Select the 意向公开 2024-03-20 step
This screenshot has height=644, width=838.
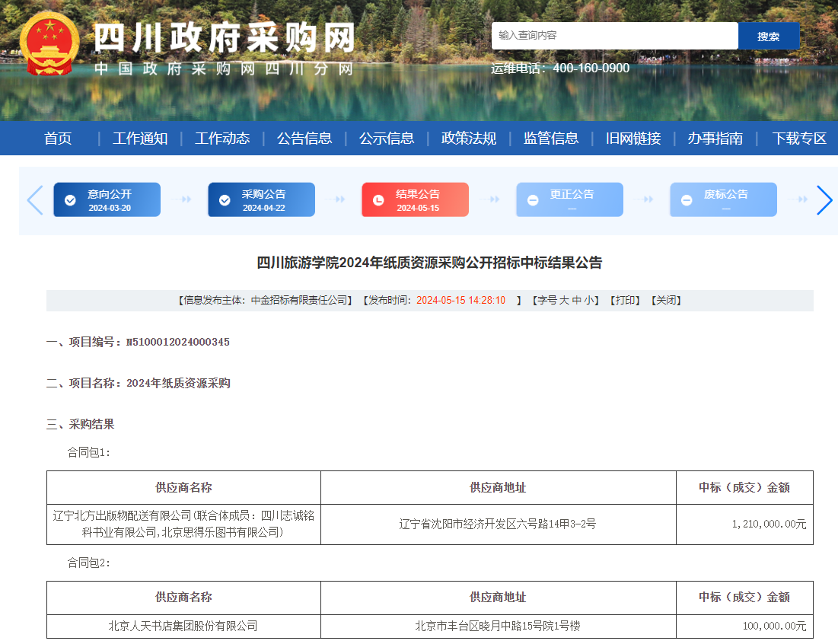coord(107,200)
